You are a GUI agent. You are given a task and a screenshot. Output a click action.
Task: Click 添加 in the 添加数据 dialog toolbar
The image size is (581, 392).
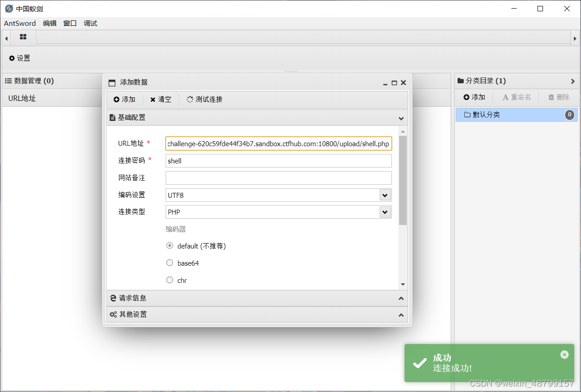tap(124, 100)
